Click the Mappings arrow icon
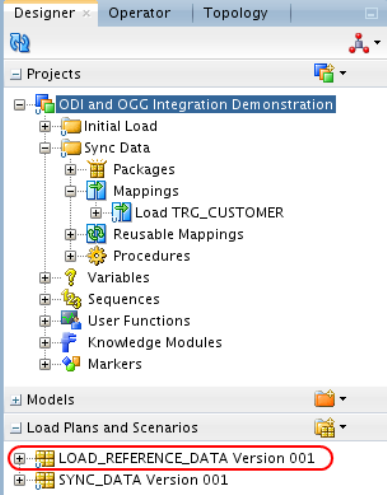 tap(96, 190)
